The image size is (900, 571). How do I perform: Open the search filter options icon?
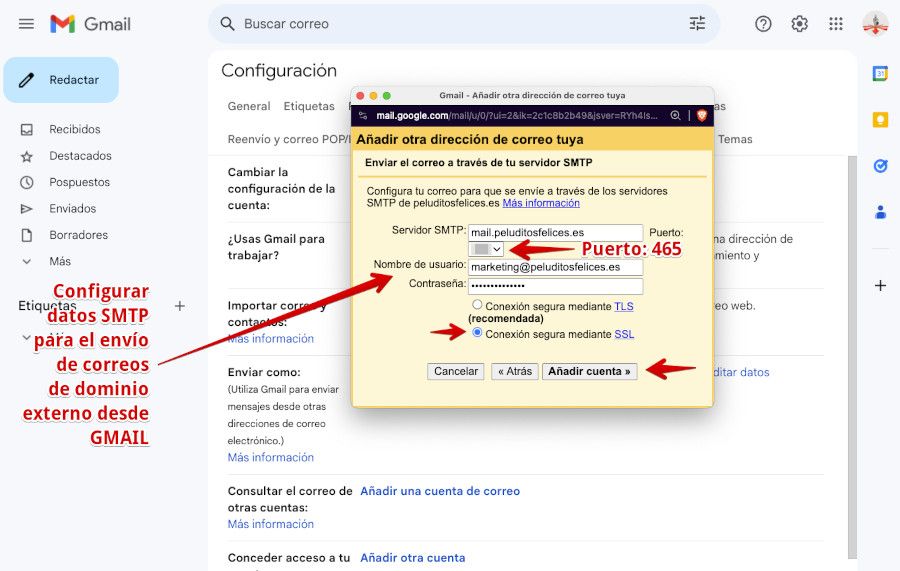[697, 24]
